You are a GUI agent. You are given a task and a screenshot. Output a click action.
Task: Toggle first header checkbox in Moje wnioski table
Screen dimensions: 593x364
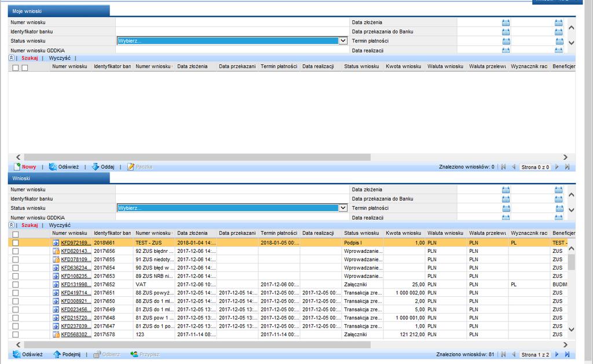16,68
